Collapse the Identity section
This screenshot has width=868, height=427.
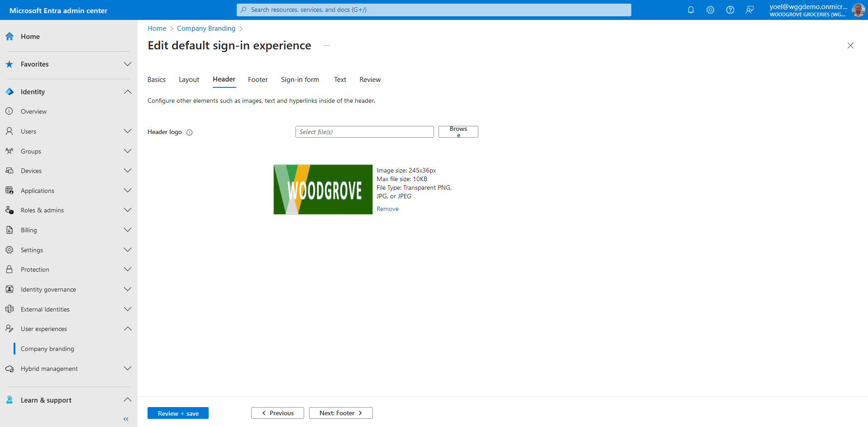[x=128, y=92]
